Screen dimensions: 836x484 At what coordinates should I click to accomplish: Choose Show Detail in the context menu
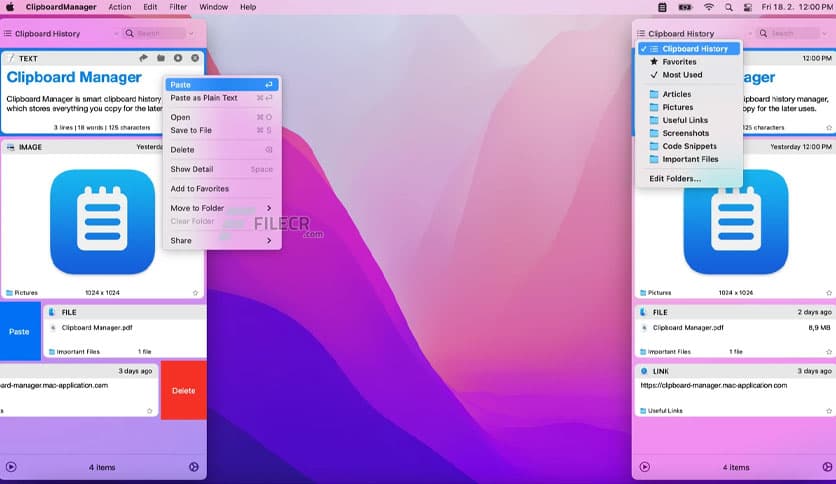coord(221,169)
